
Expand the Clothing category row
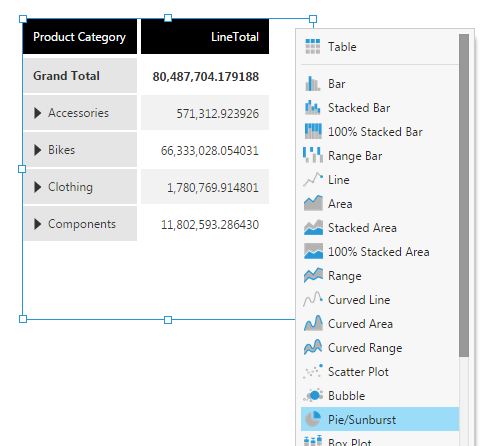tap(38, 187)
